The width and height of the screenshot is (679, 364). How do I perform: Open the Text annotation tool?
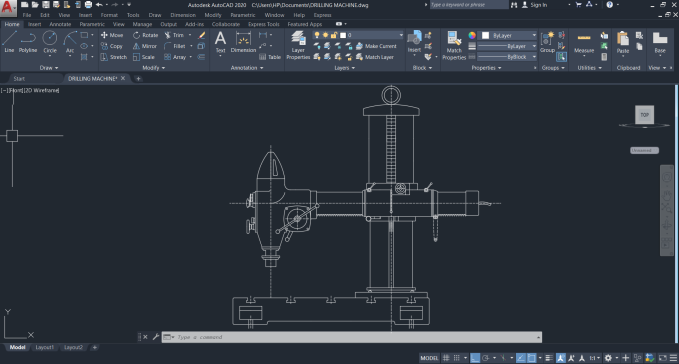tap(220, 42)
